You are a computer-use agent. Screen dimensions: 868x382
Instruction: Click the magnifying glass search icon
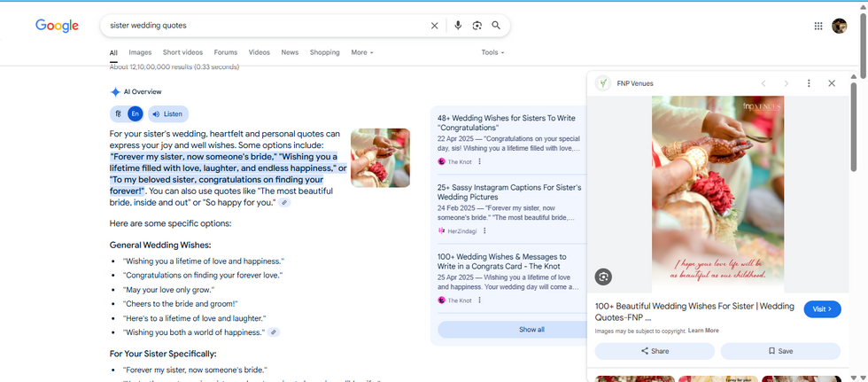[x=496, y=26]
